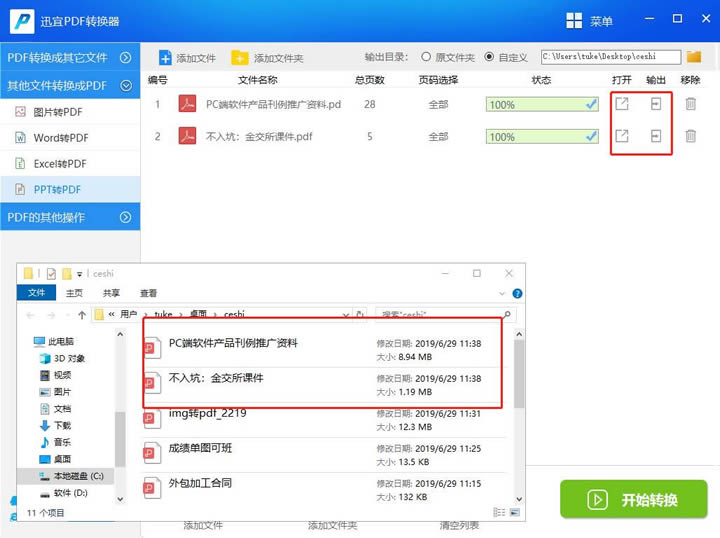
Task: Open the converted PC端软件产品刊例推广资料 file
Action: [622, 104]
